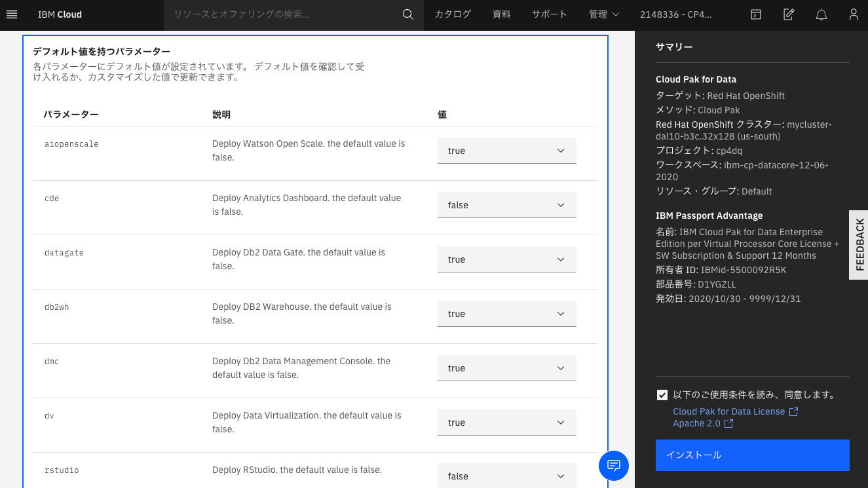
Task: Click the rstudio parameter name
Action: click(x=62, y=470)
